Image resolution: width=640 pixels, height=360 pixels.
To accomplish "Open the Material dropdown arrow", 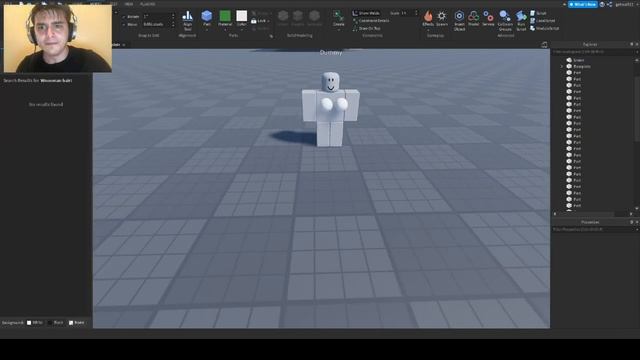I will pos(225,30).
